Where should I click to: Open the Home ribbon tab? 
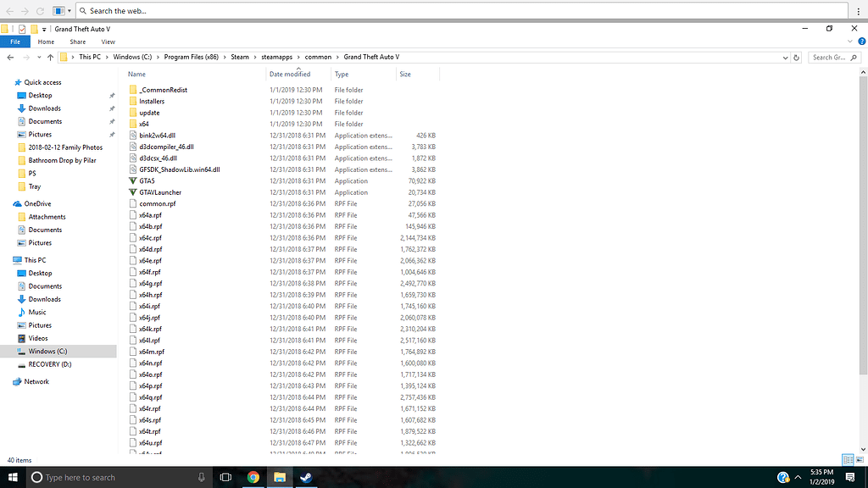46,42
